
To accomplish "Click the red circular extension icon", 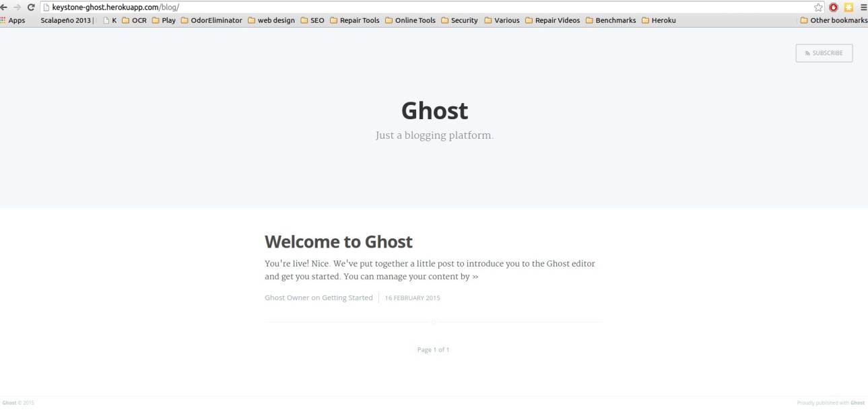I will coord(834,7).
